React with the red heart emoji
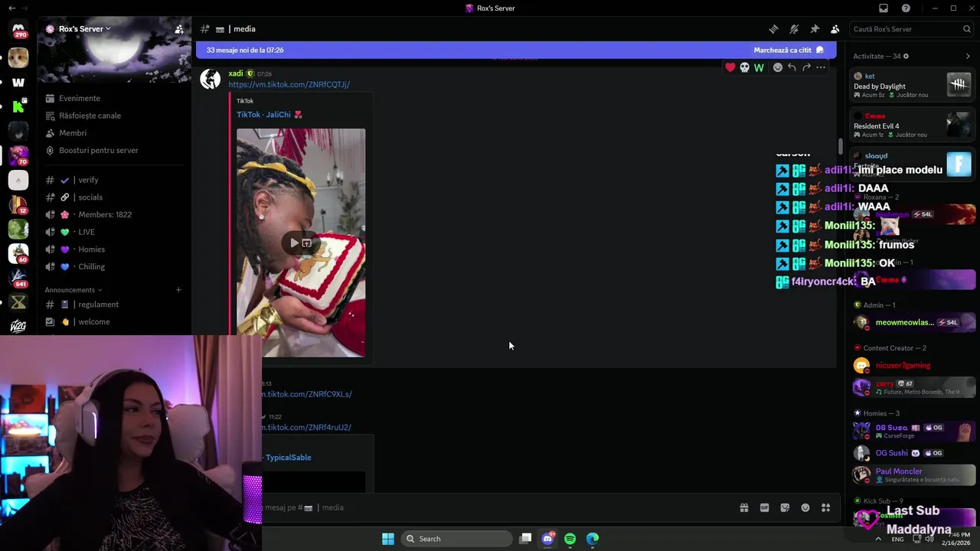Screen dimensions: 980x551 click(730, 67)
